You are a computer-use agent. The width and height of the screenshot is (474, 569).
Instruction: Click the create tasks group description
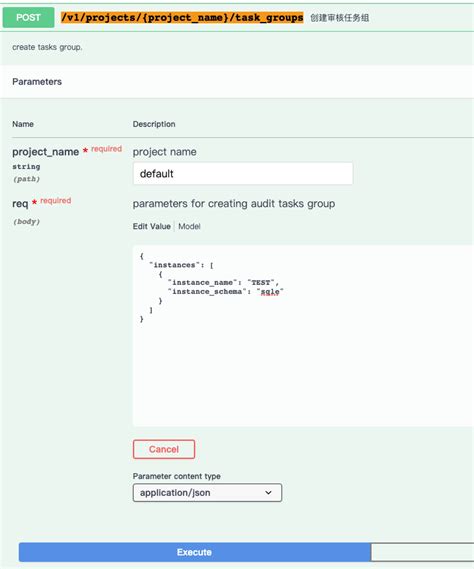tap(47, 47)
